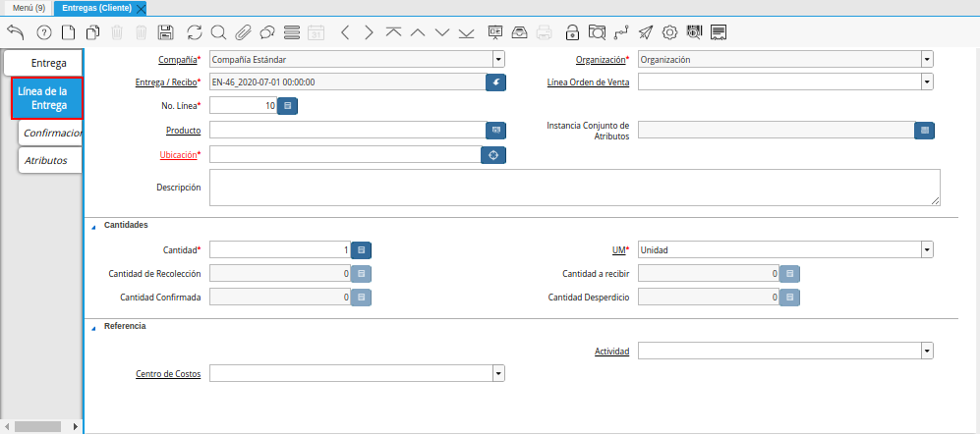Create a new record with blank page icon
The width and height of the screenshot is (980, 435).
68,32
